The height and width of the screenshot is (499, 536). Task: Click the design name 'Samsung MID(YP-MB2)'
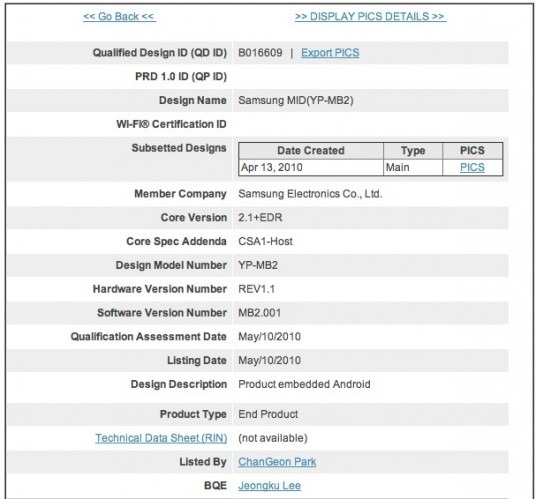[x=296, y=100]
